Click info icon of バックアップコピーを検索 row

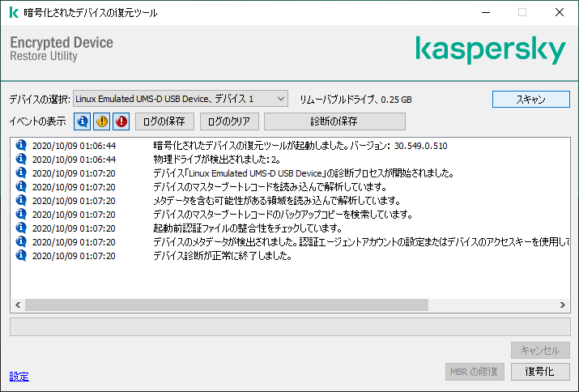click(x=21, y=214)
